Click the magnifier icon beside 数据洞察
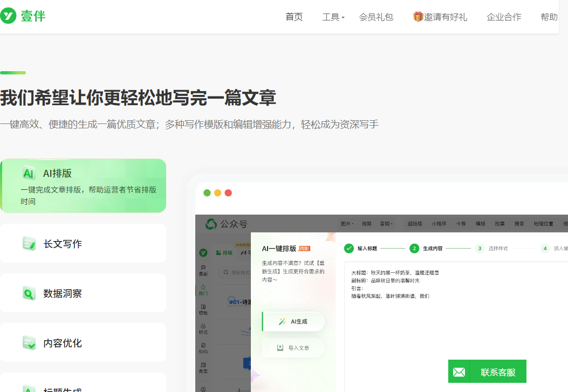The image size is (568, 392). pyautogui.click(x=29, y=293)
